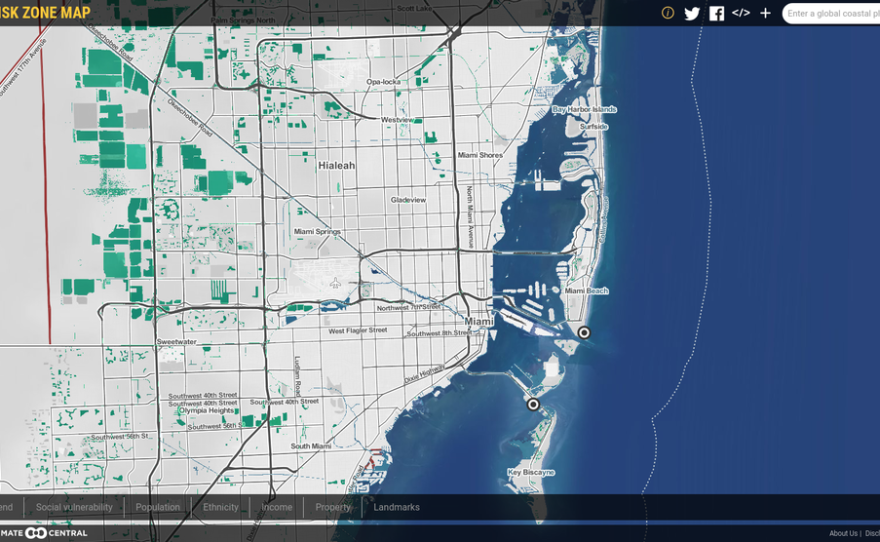Click the Scott Lake label
Screen dimensions: 880x542
[x=414, y=8]
